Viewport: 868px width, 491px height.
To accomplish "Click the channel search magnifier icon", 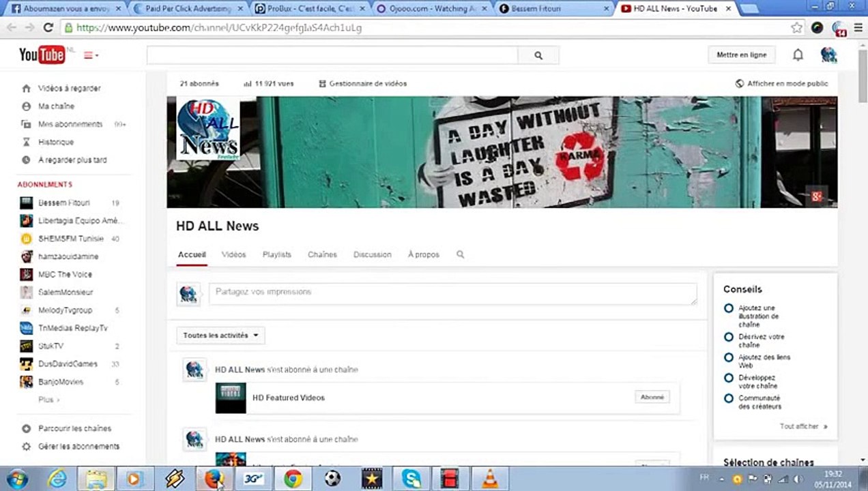I will [x=461, y=254].
